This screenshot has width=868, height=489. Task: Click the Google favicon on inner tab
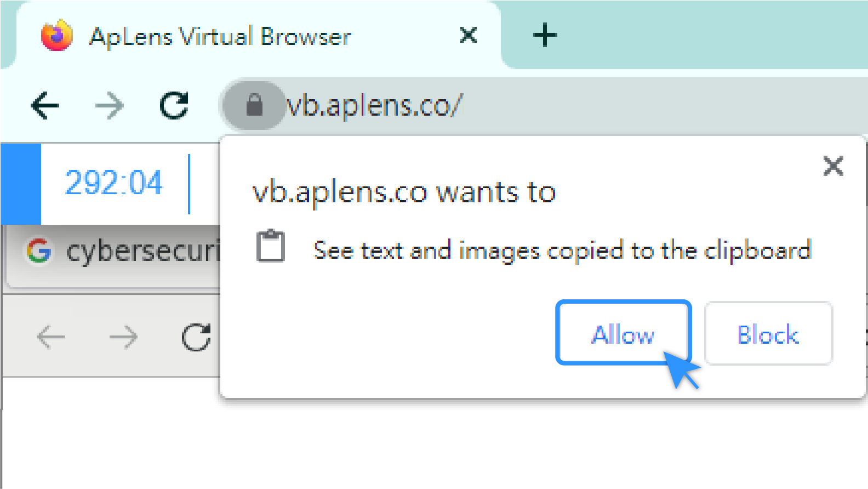click(39, 251)
